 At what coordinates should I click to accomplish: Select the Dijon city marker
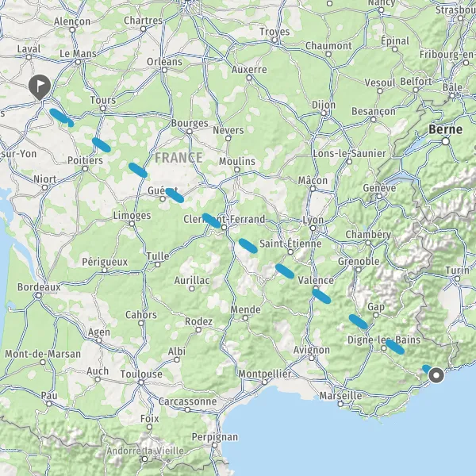324,113
